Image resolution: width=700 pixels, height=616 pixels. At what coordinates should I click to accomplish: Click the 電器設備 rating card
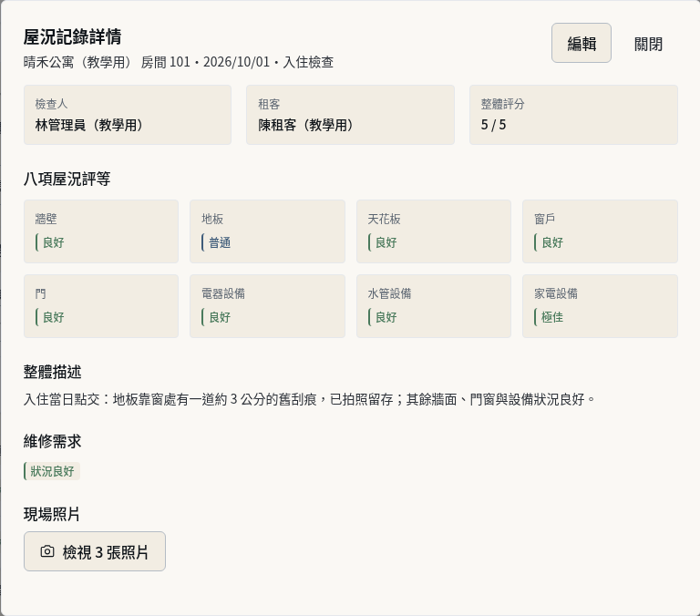267,306
